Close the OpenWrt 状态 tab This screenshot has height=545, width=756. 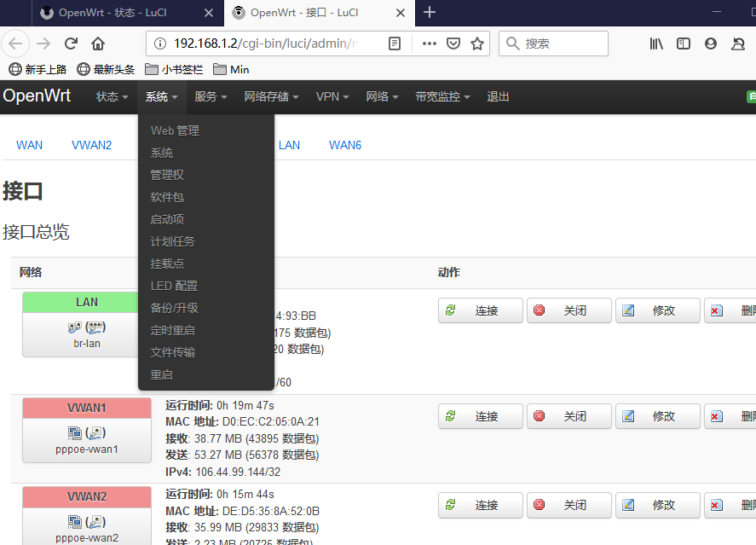pos(209,13)
